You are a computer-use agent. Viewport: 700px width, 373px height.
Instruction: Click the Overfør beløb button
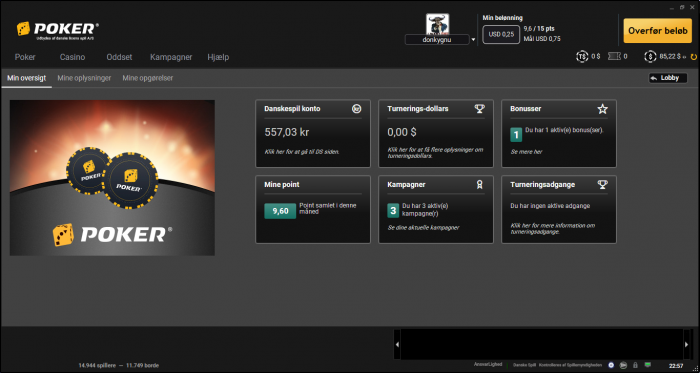(x=658, y=31)
